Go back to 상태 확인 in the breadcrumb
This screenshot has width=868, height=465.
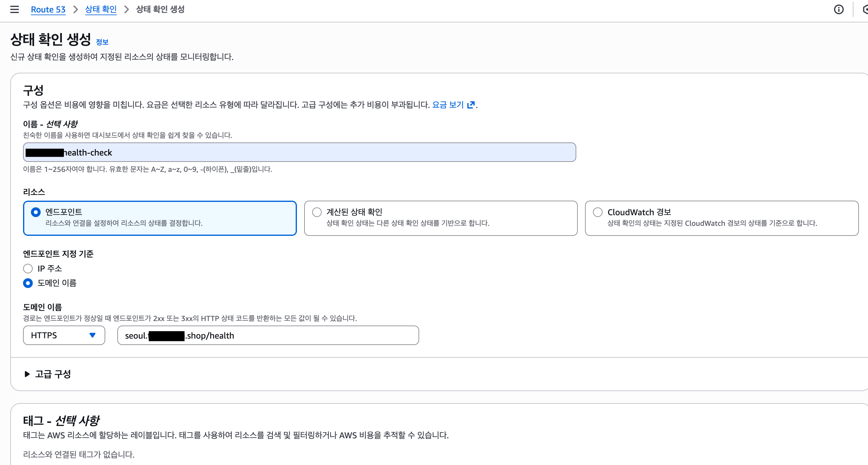point(101,9)
